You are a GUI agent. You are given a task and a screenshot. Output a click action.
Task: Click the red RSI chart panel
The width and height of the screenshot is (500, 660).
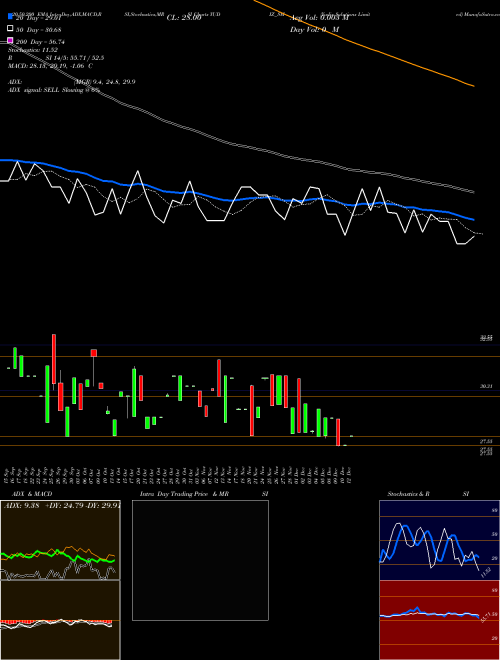(x=439, y=620)
